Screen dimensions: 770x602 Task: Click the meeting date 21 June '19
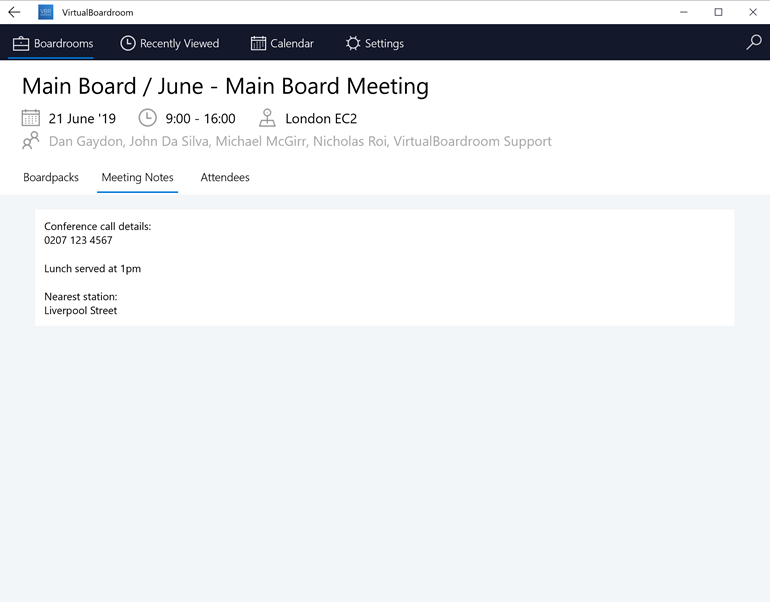pyautogui.click(x=82, y=119)
